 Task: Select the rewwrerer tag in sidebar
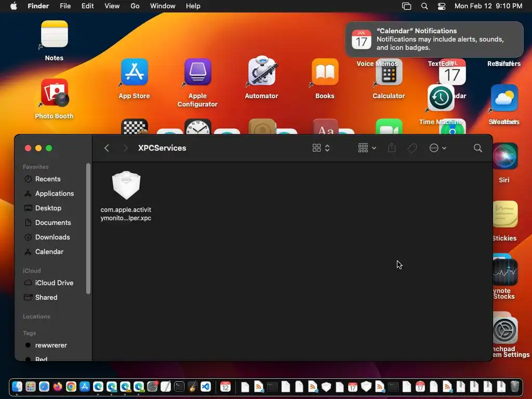(x=51, y=345)
